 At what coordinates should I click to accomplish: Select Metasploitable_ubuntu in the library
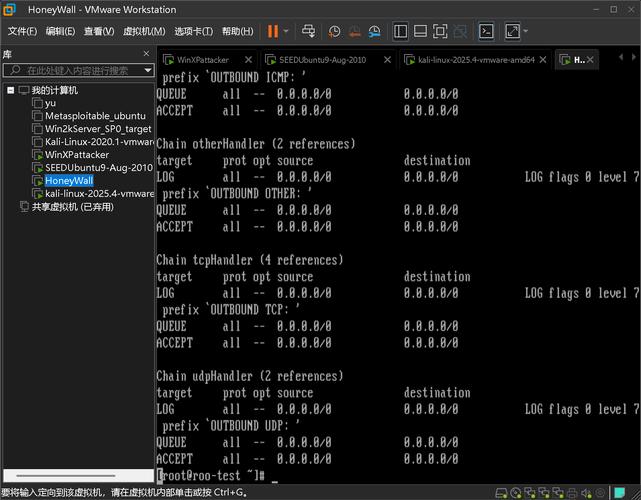tap(95, 116)
